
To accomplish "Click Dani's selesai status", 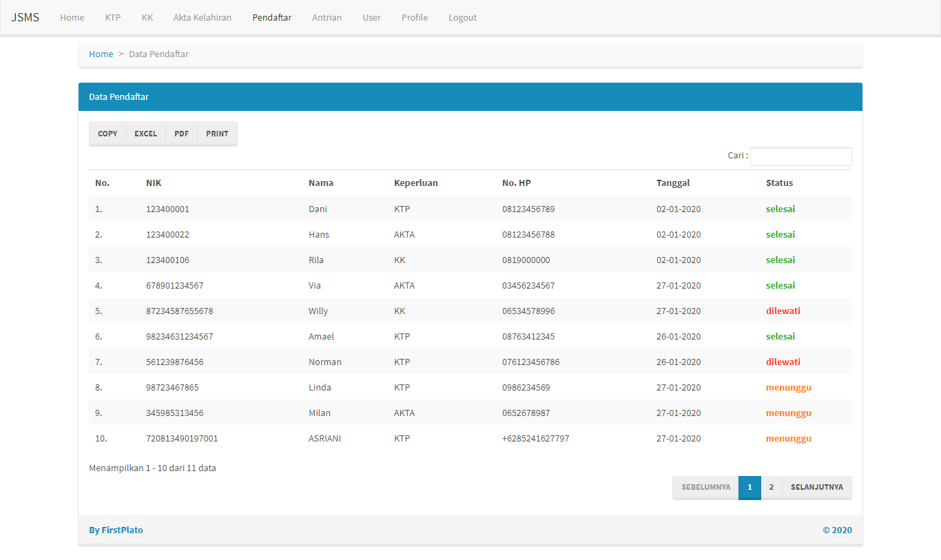I will point(780,209).
